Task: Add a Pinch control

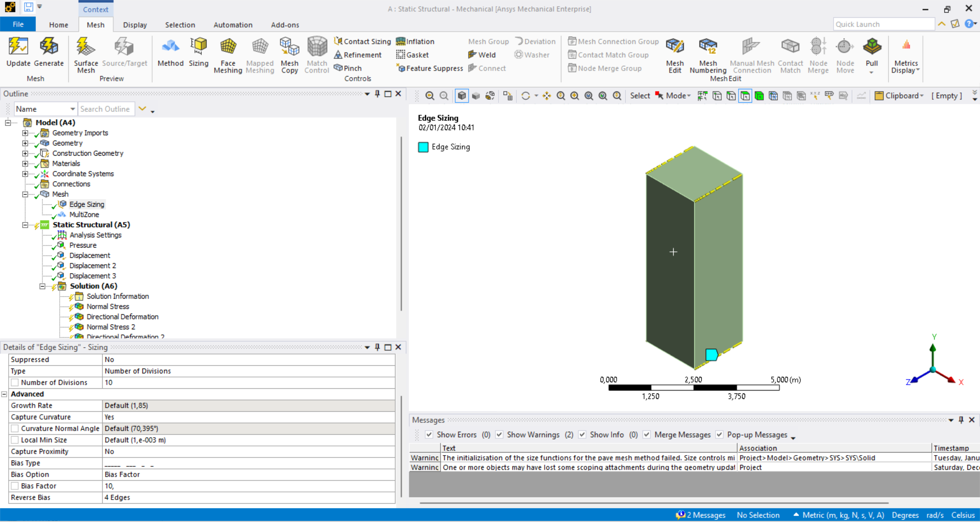Action: coord(348,68)
